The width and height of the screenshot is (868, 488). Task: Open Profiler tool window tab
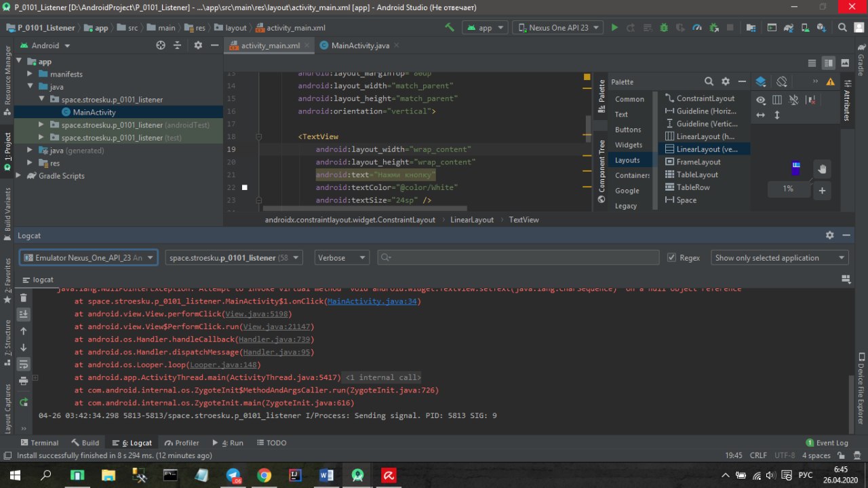182,443
